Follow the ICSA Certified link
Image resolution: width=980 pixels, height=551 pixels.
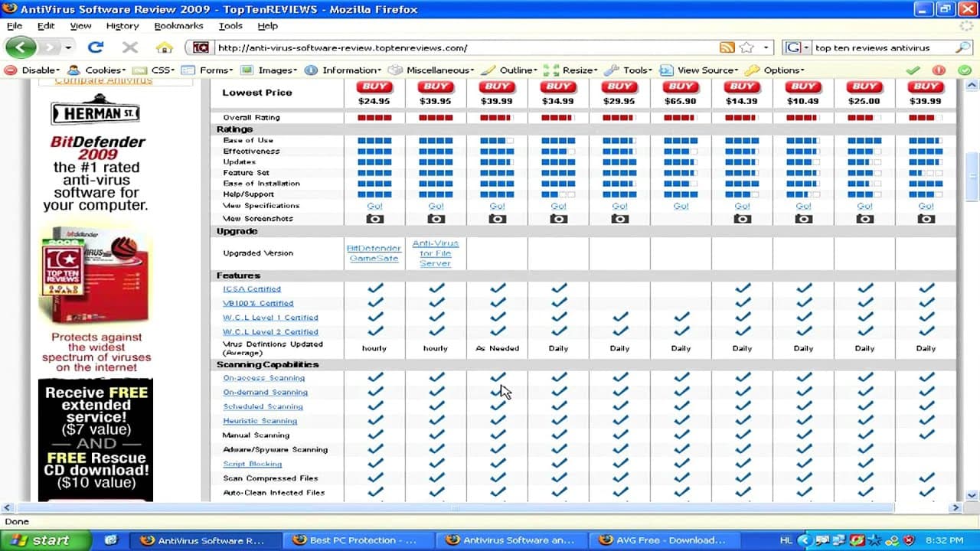pos(252,289)
